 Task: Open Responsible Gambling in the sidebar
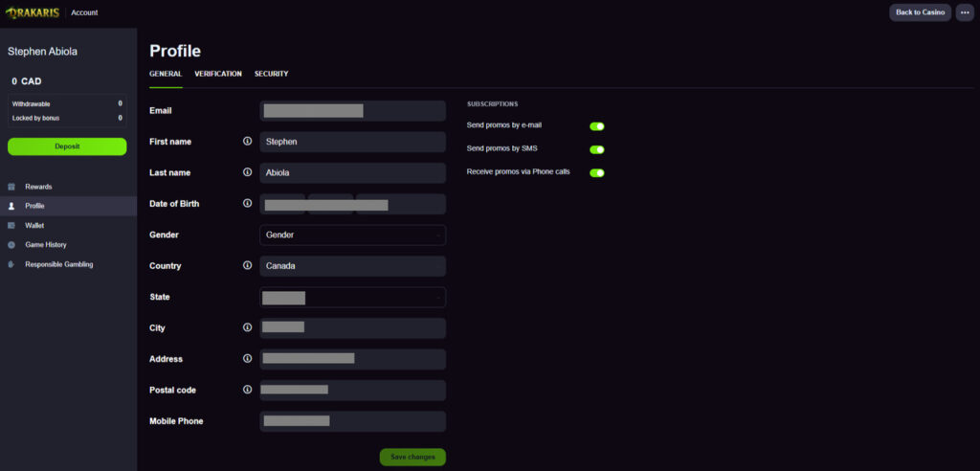coord(68,264)
